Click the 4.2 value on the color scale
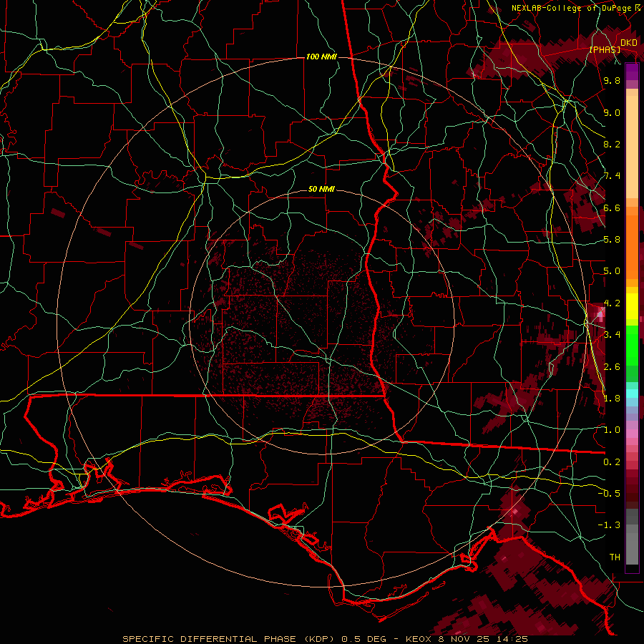The height and width of the screenshot is (644, 644). click(612, 303)
